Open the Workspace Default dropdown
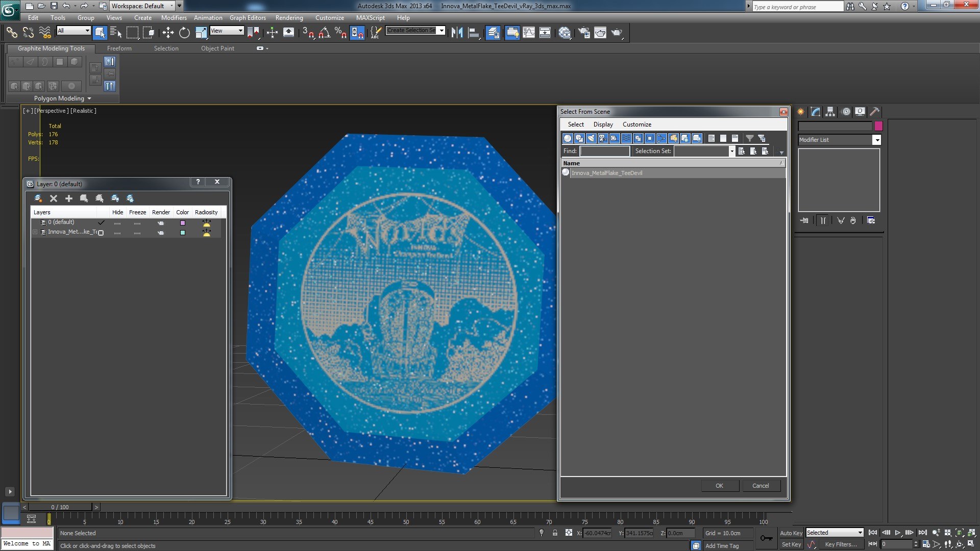 (x=142, y=6)
